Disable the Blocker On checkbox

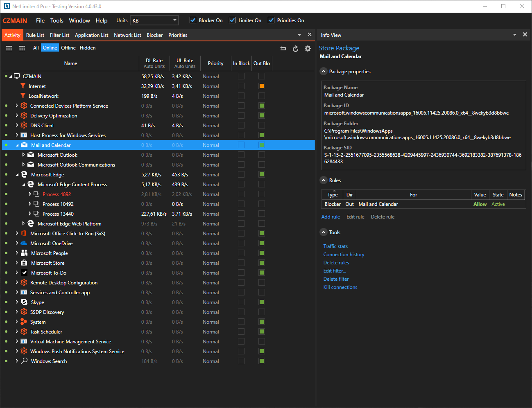click(192, 20)
